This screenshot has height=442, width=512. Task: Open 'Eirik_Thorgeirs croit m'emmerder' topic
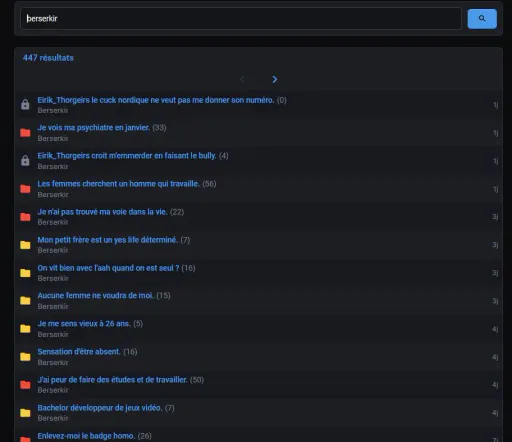127,156
